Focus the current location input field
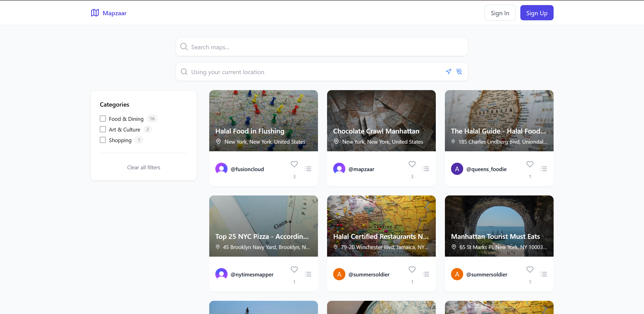Viewport: 644px width, 314px height. pyautogui.click(x=322, y=72)
